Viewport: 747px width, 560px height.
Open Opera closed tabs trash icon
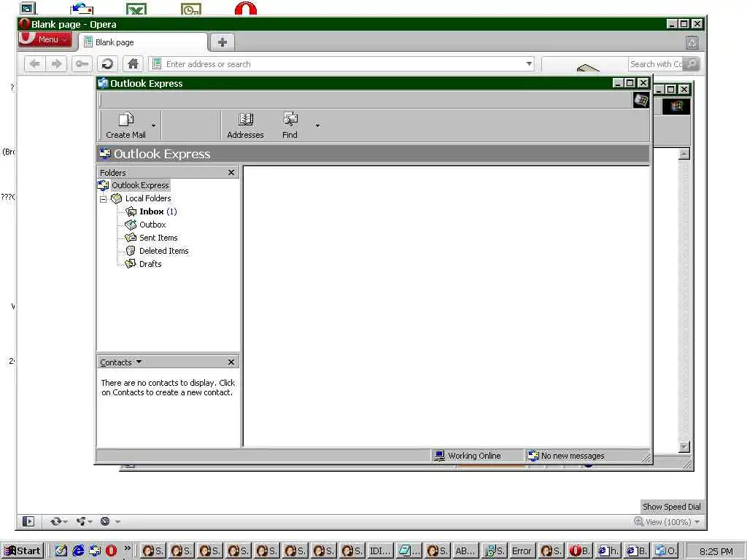click(692, 43)
